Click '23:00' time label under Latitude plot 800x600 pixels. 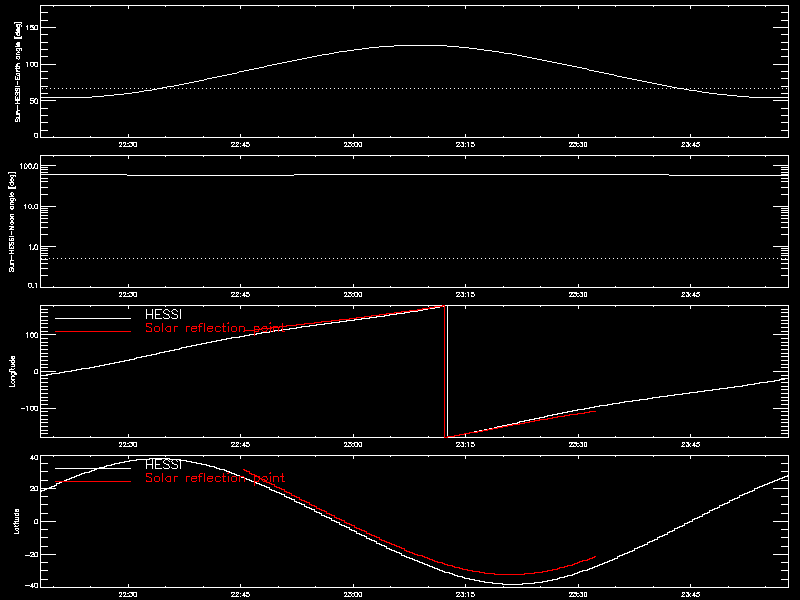[x=353, y=595]
